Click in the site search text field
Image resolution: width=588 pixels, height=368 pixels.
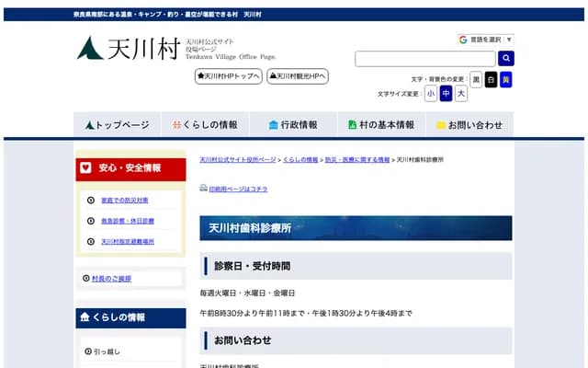coord(425,59)
